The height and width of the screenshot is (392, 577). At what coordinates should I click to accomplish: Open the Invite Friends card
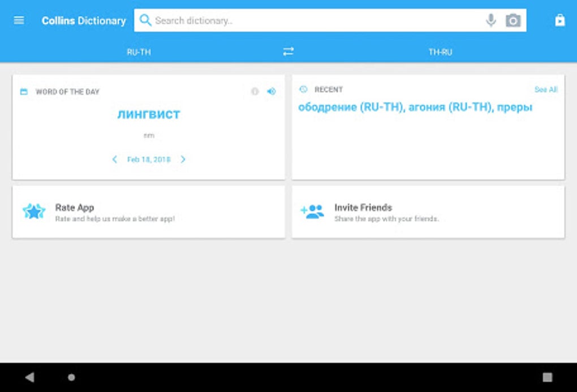click(x=428, y=212)
